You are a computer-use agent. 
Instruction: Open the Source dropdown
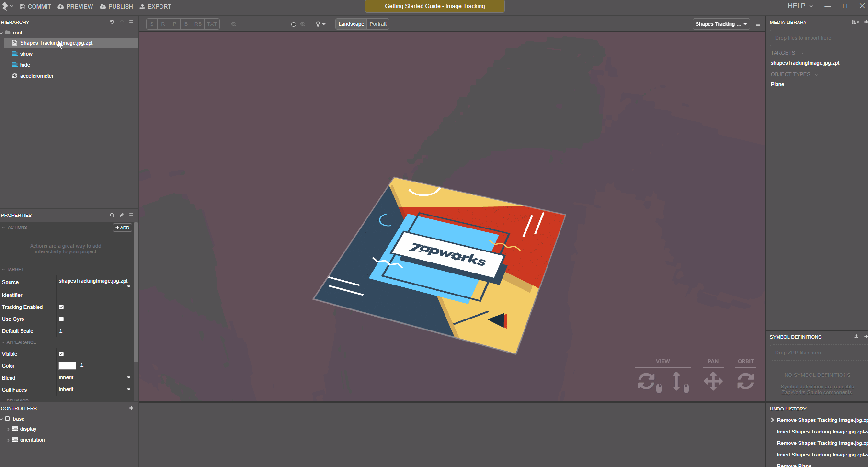tap(95, 282)
